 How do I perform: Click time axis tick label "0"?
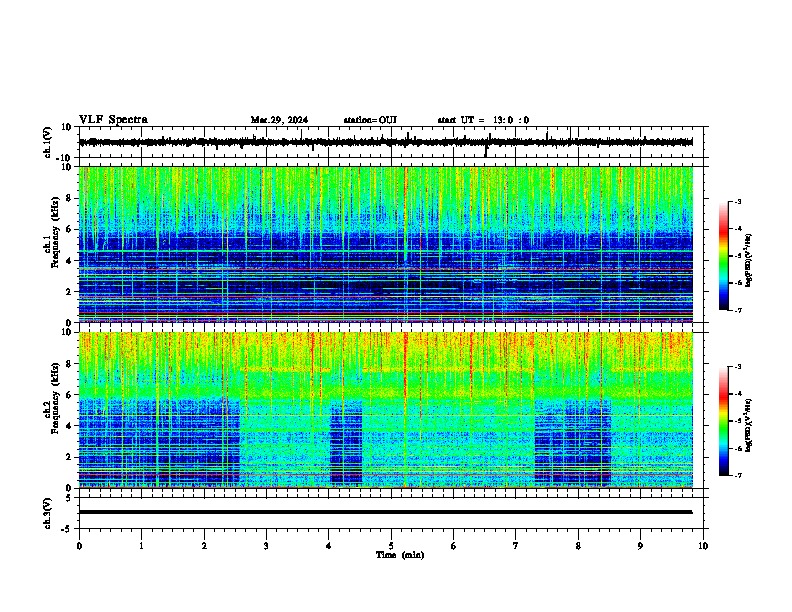click(x=79, y=546)
